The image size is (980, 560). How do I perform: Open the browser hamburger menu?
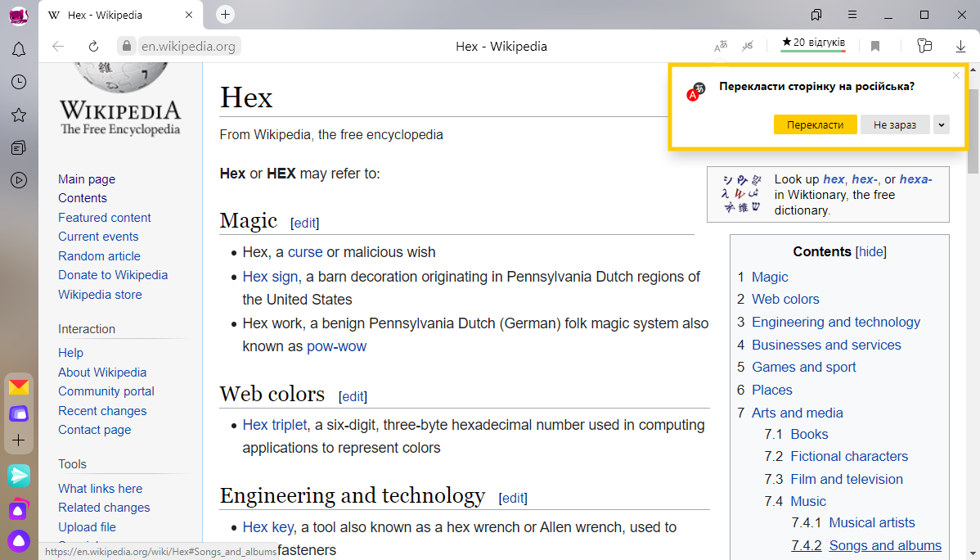(x=852, y=15)
